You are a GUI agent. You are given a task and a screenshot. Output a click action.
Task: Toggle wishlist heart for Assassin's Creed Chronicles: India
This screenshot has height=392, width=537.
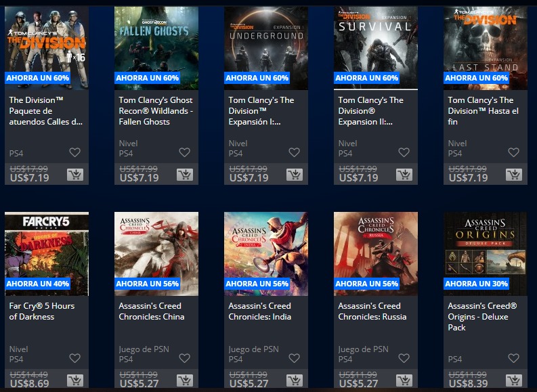coord(294,358)
